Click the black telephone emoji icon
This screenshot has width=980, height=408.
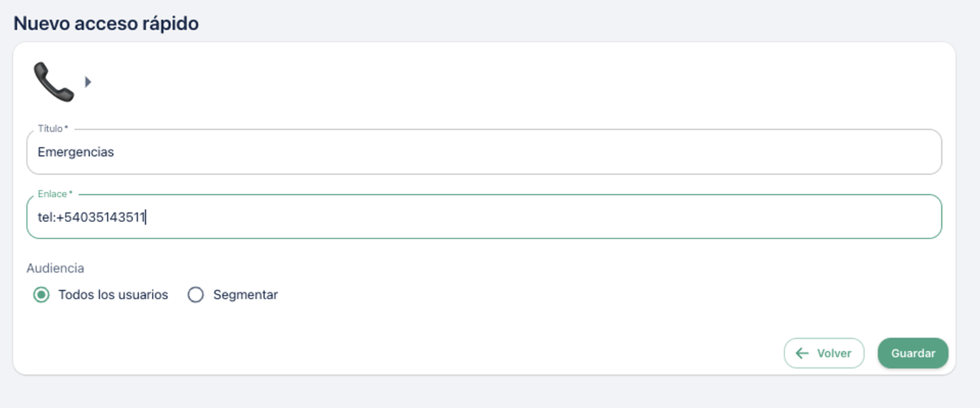(54, 82)
